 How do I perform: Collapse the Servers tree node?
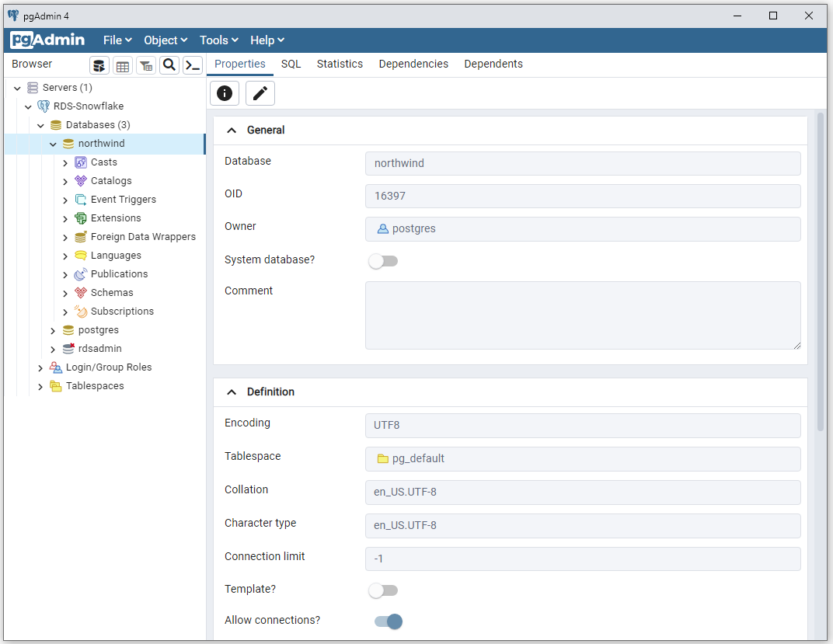[18, 88]
